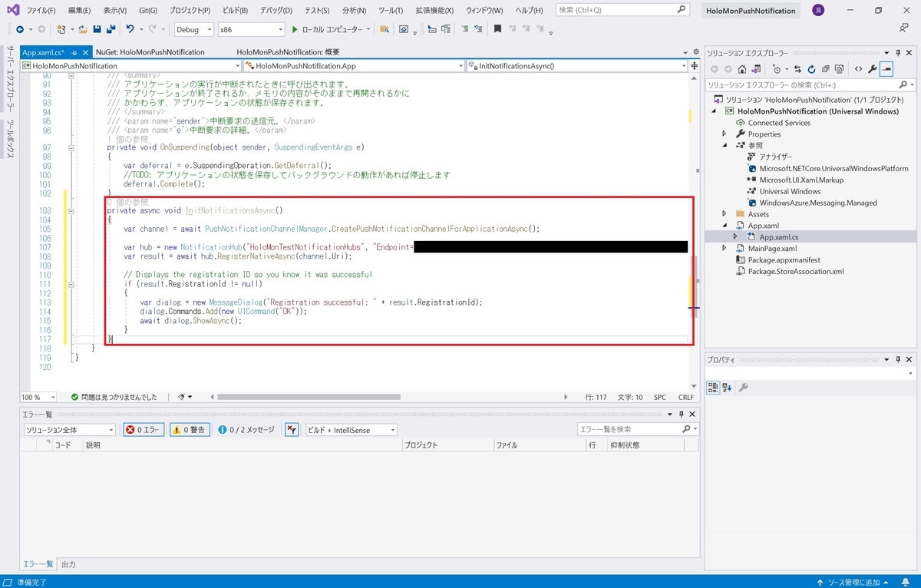The image size is (921, 588).
Task: Click Home icon in Solution Explorer toolbar
Action: click(x=741, y=69)
